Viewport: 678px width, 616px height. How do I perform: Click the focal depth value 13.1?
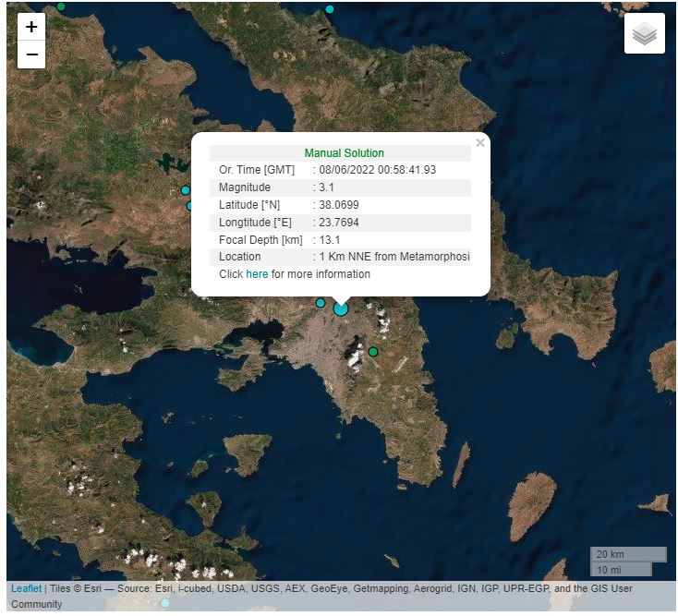(330, 240)
